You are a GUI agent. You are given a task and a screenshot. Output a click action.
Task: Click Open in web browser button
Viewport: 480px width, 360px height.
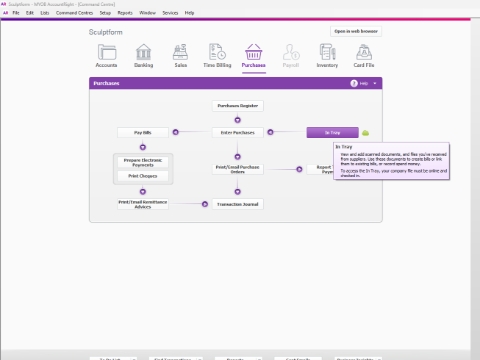pyautogui.click(x=356, y=31)
